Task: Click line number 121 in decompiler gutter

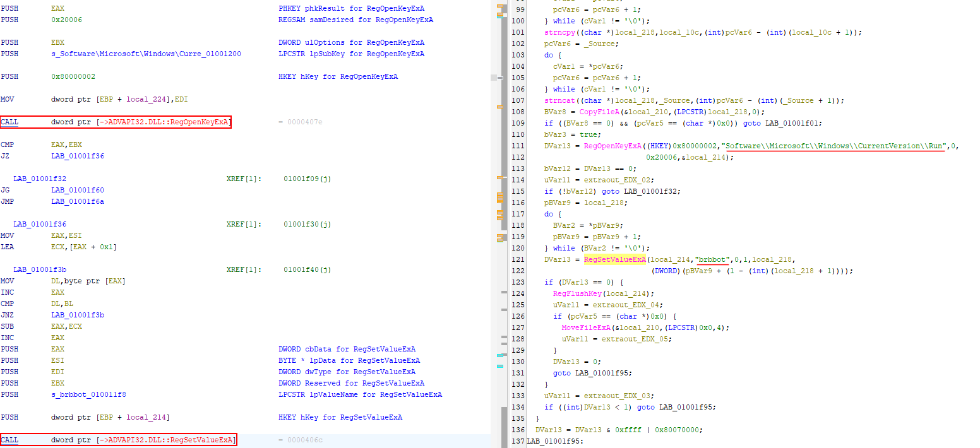Action: [518, 259]
